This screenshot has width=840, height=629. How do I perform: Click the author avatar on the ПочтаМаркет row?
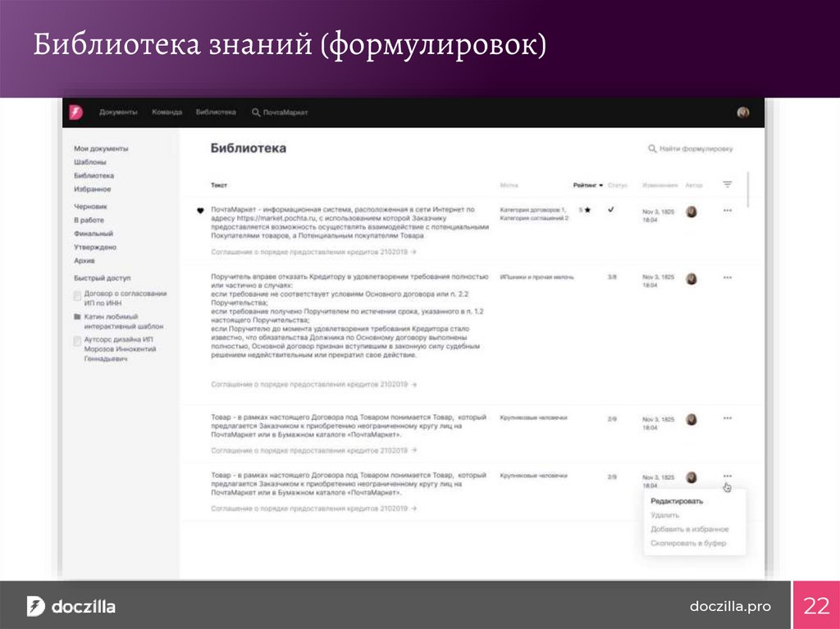click(x=692, y=212)
